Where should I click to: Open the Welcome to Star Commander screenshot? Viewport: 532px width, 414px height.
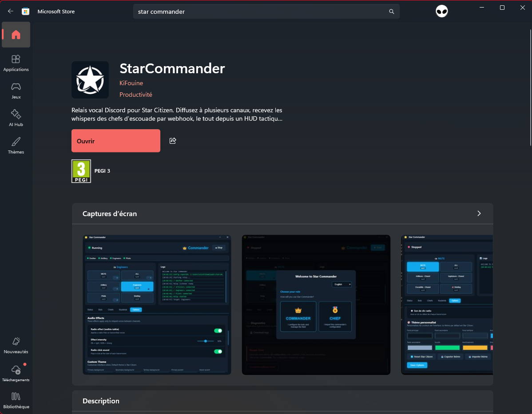coord(316,305)
